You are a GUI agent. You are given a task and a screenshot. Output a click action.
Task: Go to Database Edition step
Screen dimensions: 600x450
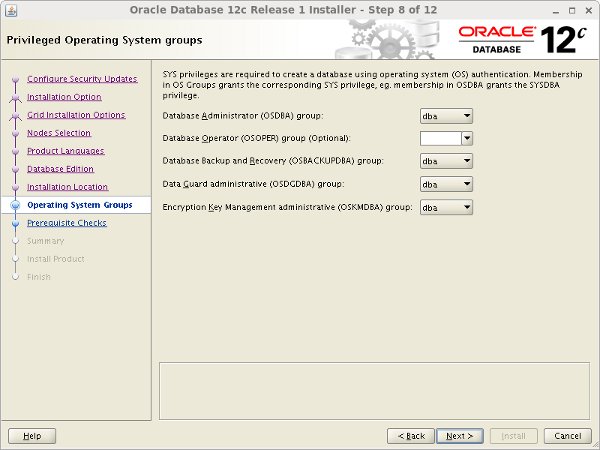point(60,169)
